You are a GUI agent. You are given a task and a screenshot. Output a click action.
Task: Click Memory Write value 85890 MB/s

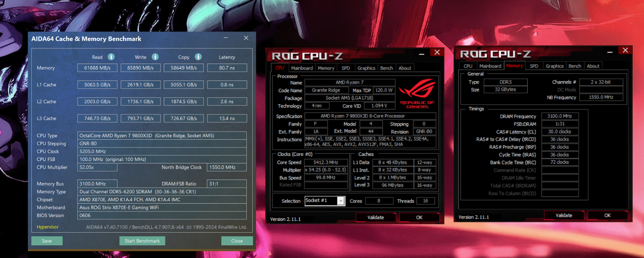point(140,68)
